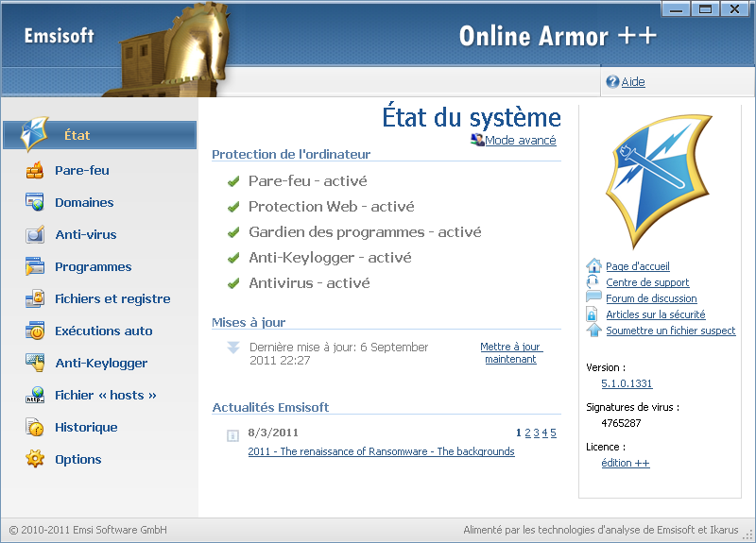The image size is (756, 543).
Task: Open Articles sur la sécurité link
Action: pos(656,314)
